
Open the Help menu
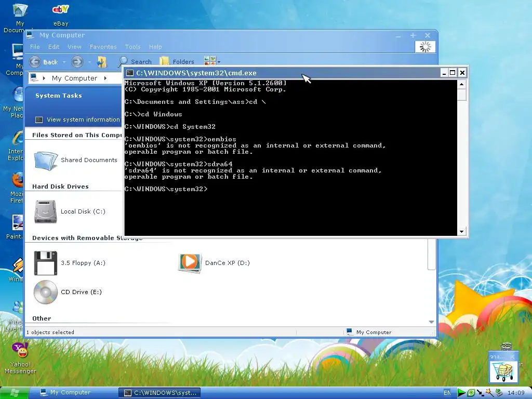[155, 47]
